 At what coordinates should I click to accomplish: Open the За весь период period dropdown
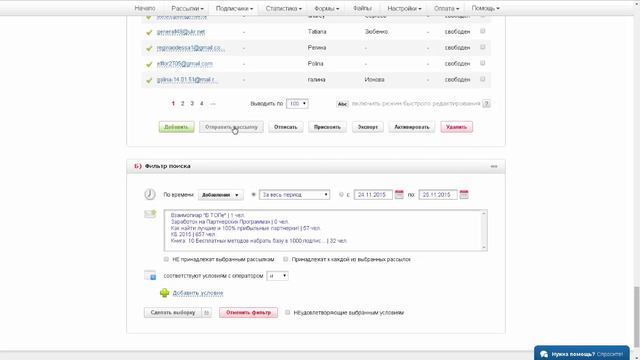pyautogui.click(x=294, y=195)
